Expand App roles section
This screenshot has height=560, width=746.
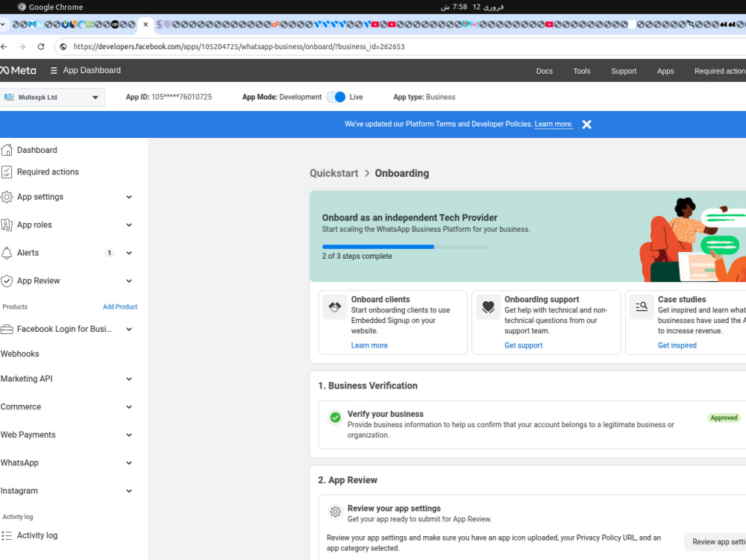(129, 225)
